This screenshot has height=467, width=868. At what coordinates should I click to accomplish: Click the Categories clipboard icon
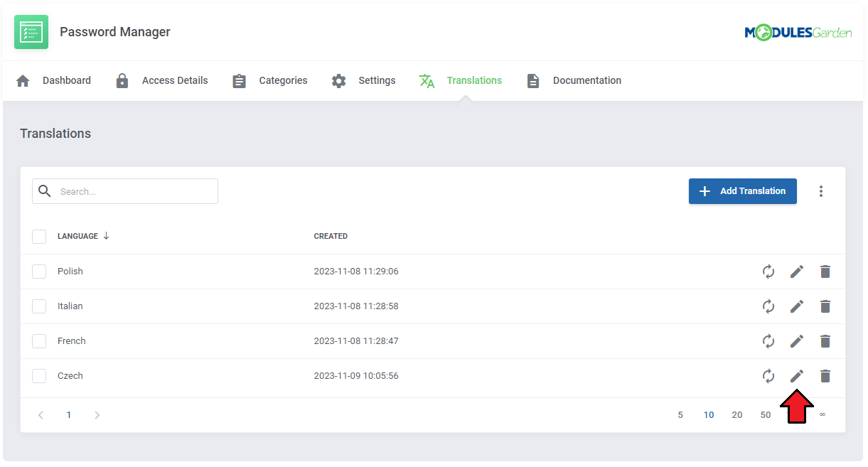click(x=239, y=81)
